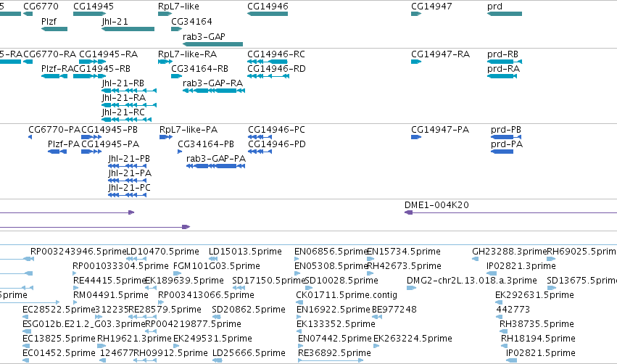Open CDS RpL7-like-PA
Image resolution: width=617 pixels, height=364 pixels.
point(189,130)
